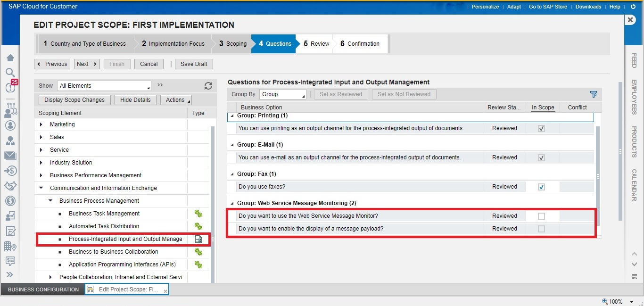Open the search magnifier in the sidebar
Screen dimensions: 644x306
click(10, 72)
